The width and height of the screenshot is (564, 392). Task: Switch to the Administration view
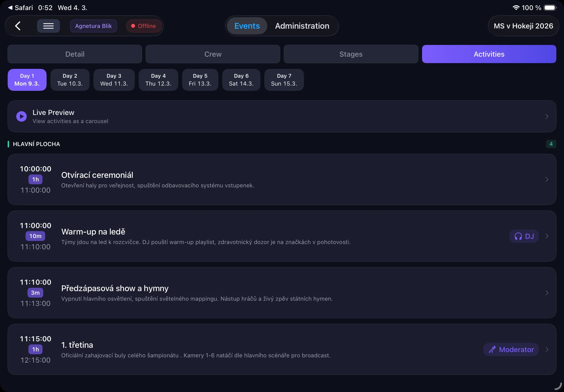click(302, 26)
